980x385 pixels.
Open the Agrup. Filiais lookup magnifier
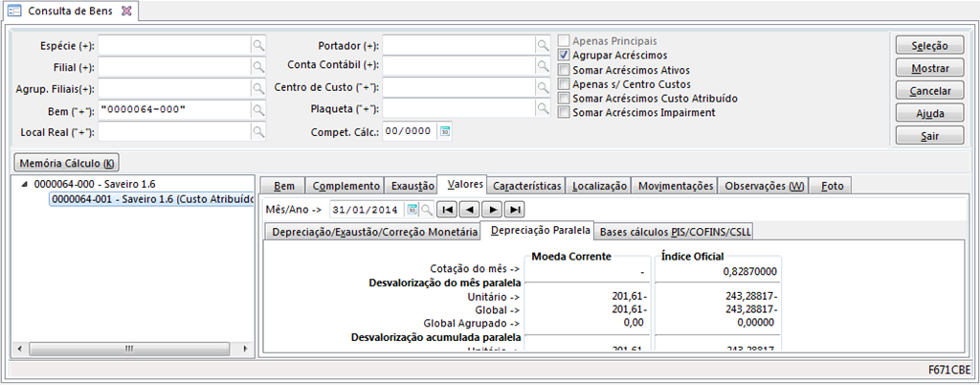pyautogui.click(x=258, y=88)
